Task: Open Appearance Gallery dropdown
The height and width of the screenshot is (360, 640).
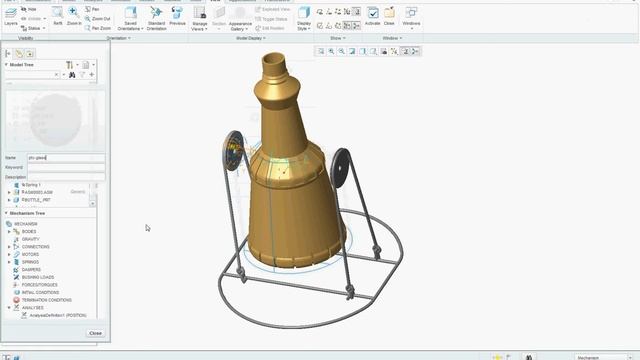Action: coord(240,19)
